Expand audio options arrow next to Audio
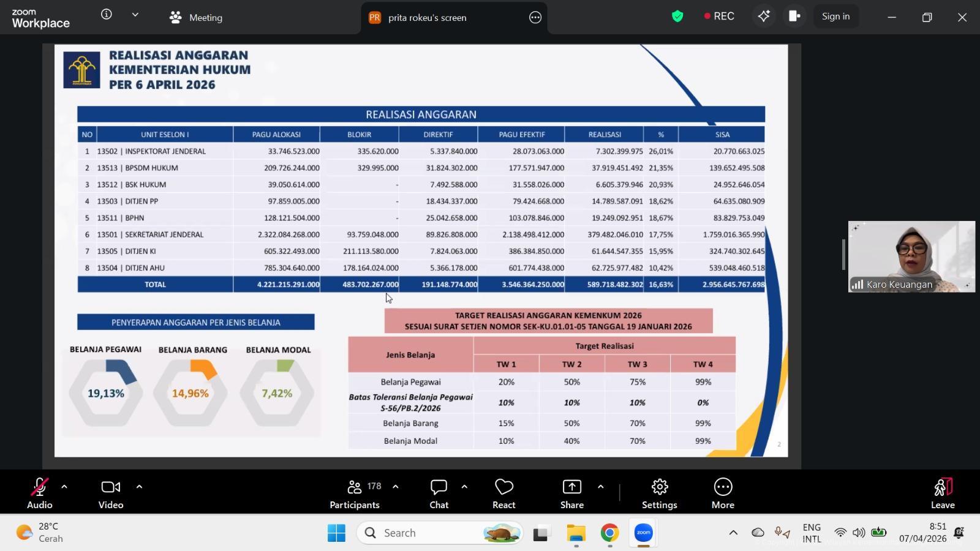This screenshot has height=551, width=980. click(x=64, y=487)
